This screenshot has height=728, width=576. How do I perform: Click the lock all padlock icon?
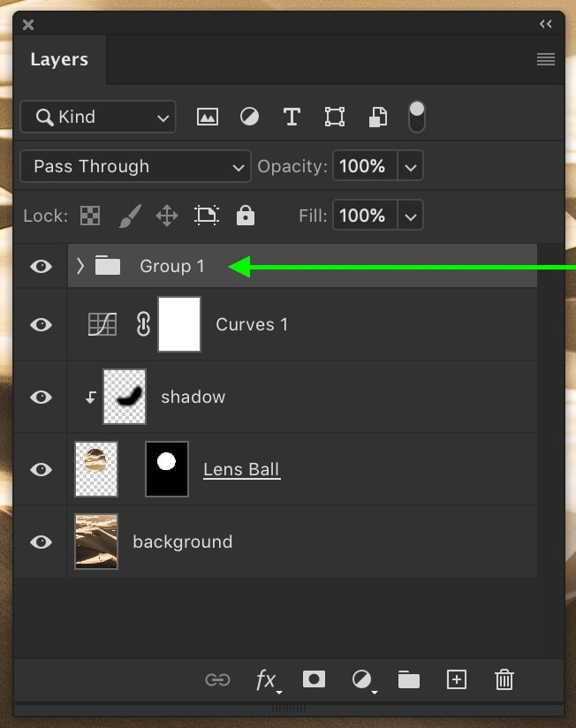245,216
